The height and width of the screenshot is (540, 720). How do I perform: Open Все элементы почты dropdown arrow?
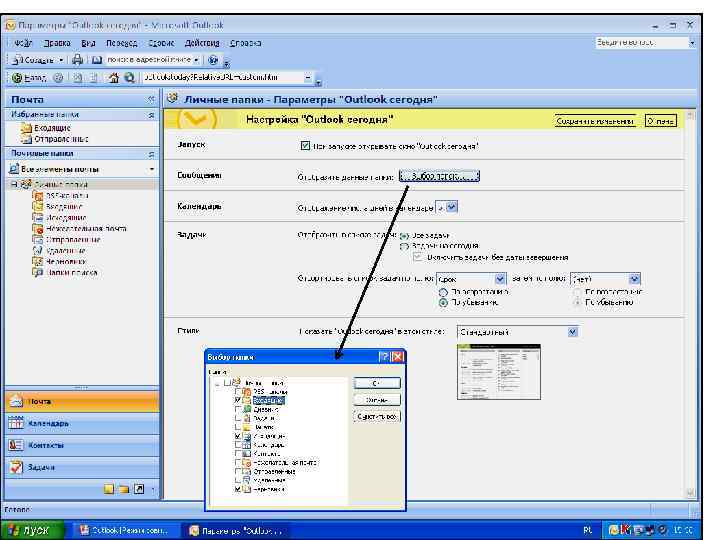(x=152, y=169)
